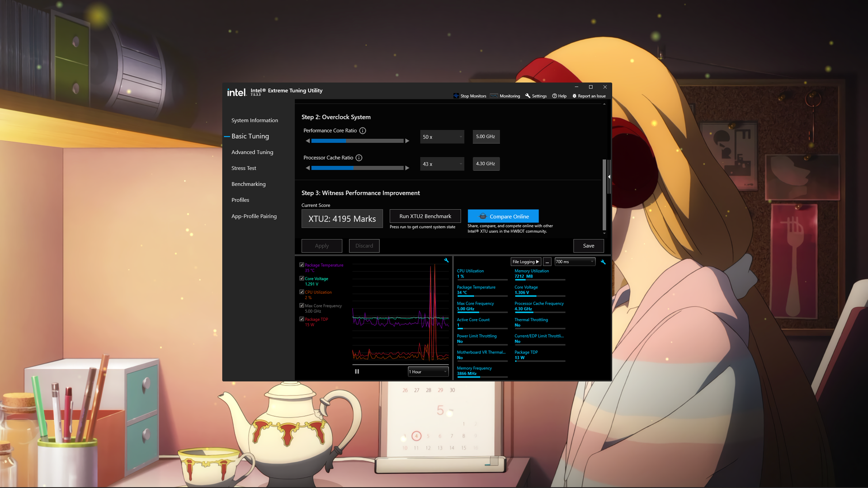Image resolution: width=868 pixels, height=488 pixels.
Task: Collapse side panel using arrow handle
Action: pyautogui.click(x=609, y=177)
